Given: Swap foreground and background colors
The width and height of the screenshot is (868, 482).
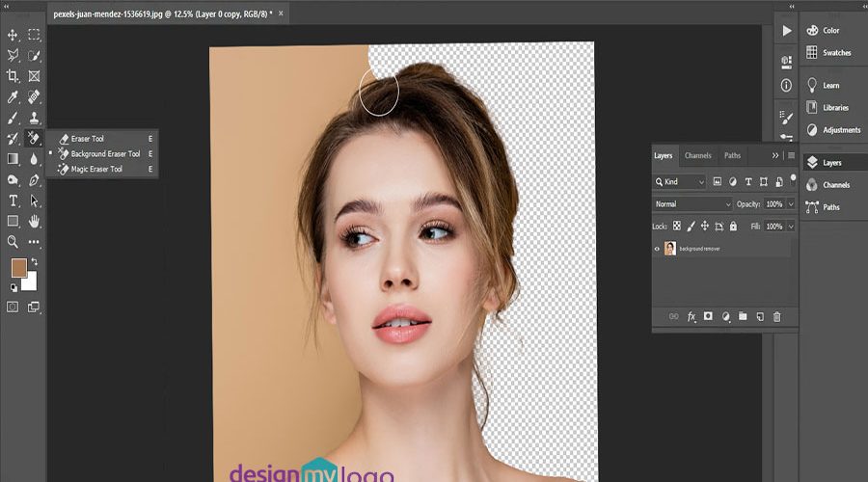Looking at the screenshot, I should point(35,261).
